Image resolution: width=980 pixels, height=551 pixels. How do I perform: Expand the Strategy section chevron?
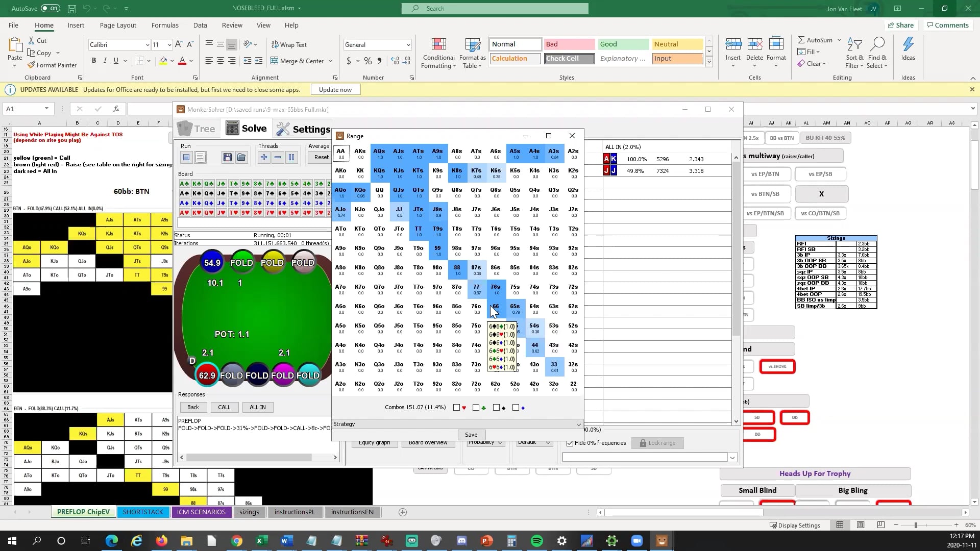pyautogui.click(x=578, y=424)
